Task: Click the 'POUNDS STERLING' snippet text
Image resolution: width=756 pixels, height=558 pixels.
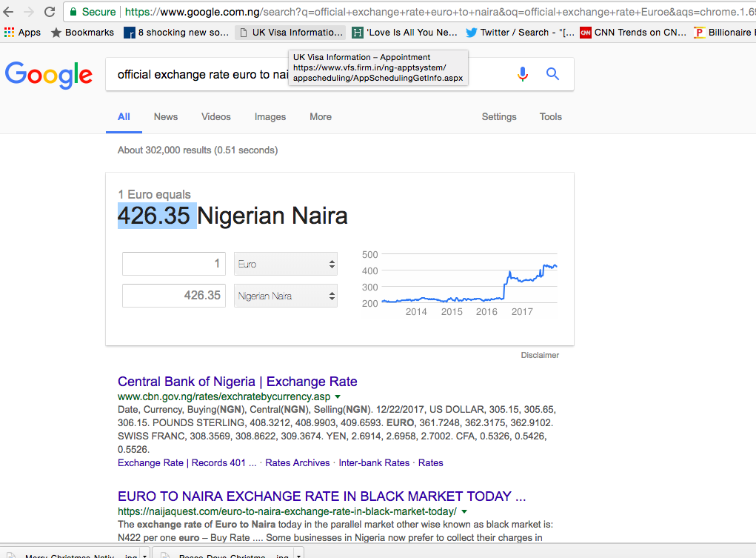Action: [198, 423]
